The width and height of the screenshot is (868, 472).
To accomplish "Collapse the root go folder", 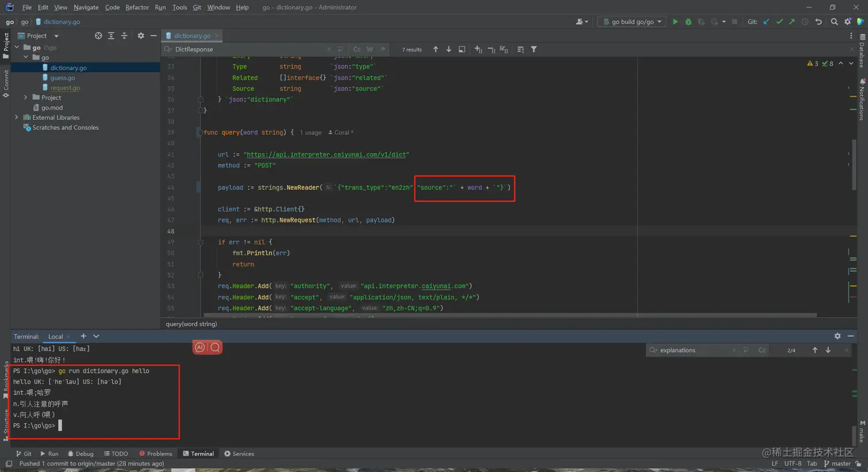I will [17, 48].
